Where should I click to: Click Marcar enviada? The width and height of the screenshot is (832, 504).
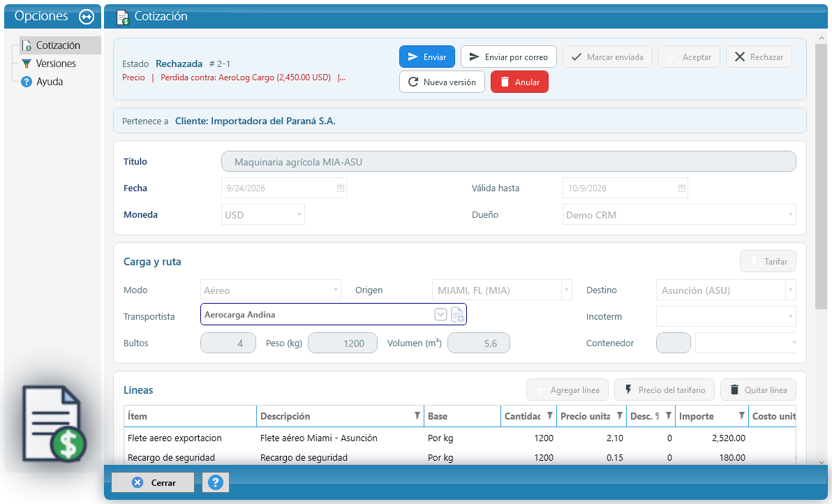[608, 57]
